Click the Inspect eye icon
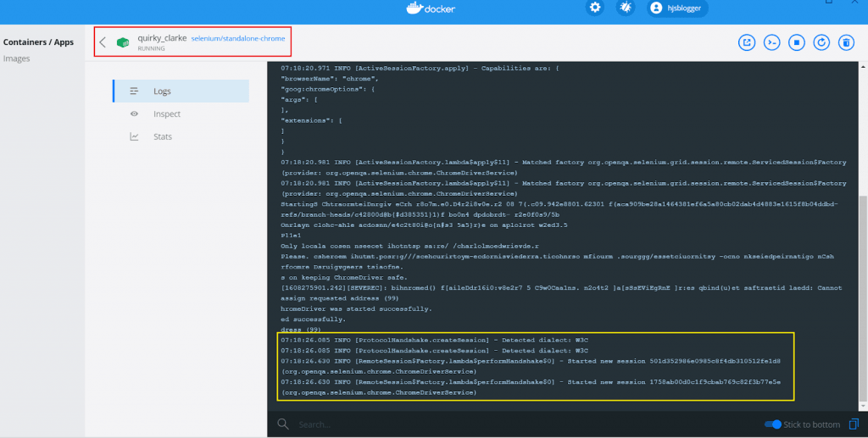The width and height of the screenshot is (868, 438). [x=134, y=114]
